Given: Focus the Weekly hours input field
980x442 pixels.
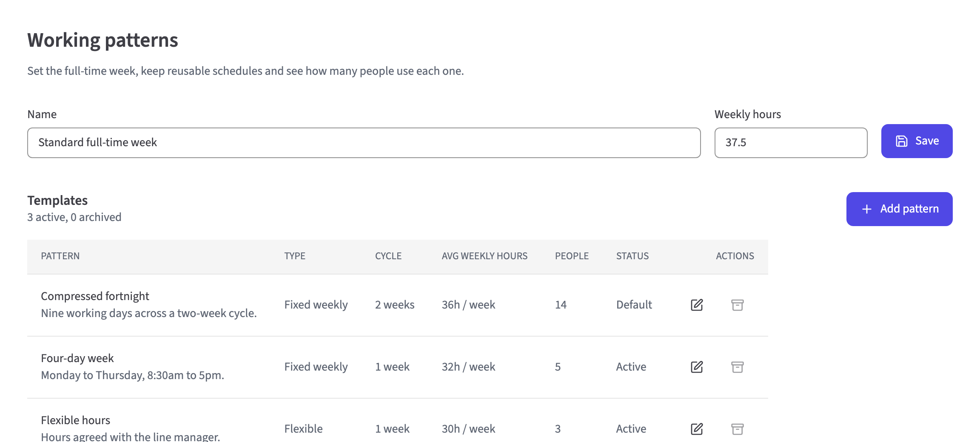Looking at the screenshot, I should (x=791, y=143).
